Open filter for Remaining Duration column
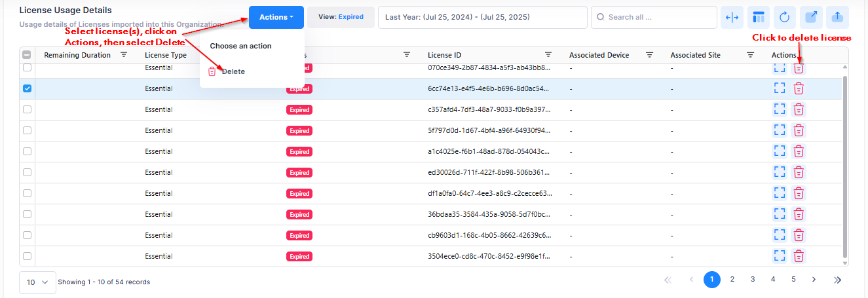 124,55
